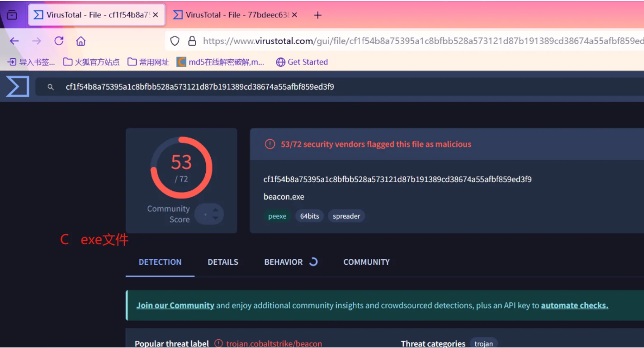Go forward to next page
The image size is (644, 348).
click(x=36, y=41)
